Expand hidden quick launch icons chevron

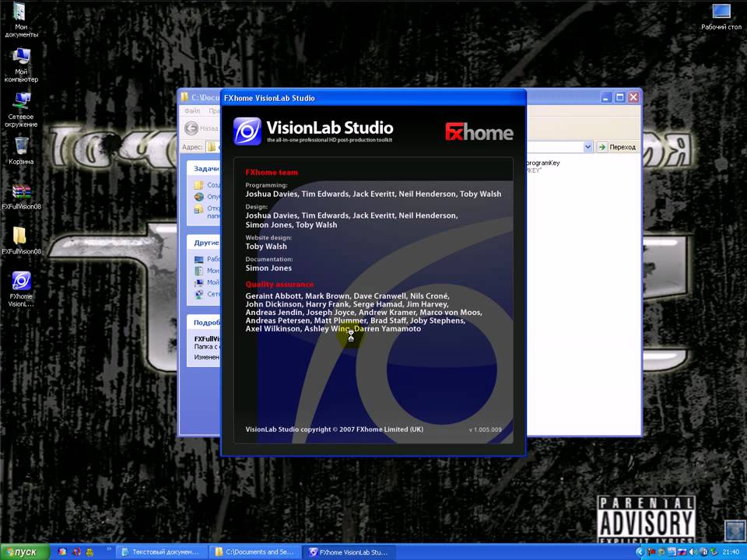(109, 550)
